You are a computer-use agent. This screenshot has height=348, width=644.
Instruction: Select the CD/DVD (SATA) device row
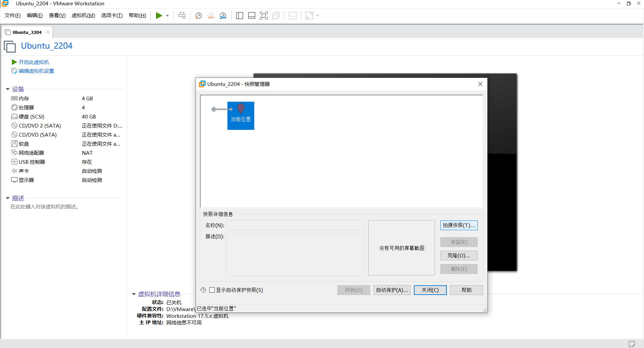click(x=67, y=135)
